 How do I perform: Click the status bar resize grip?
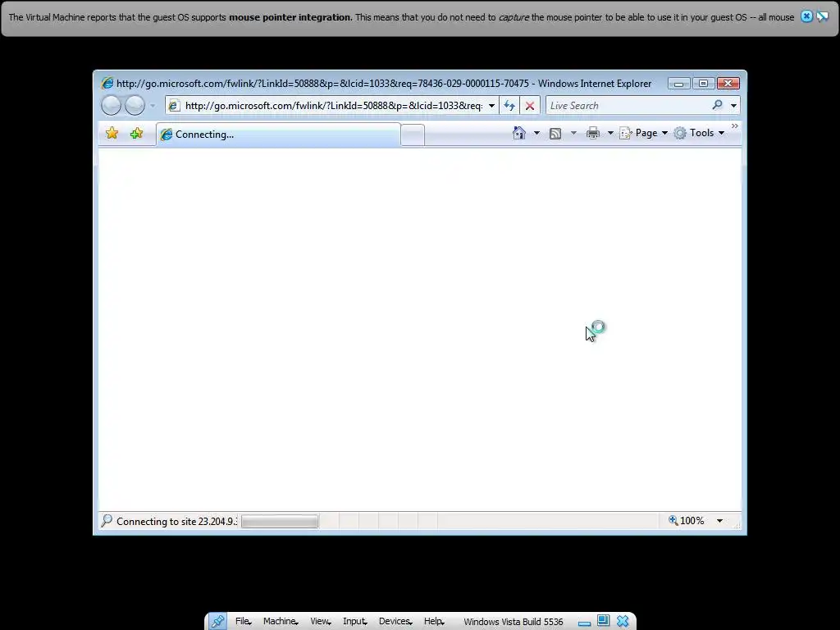tap(737, 526)
